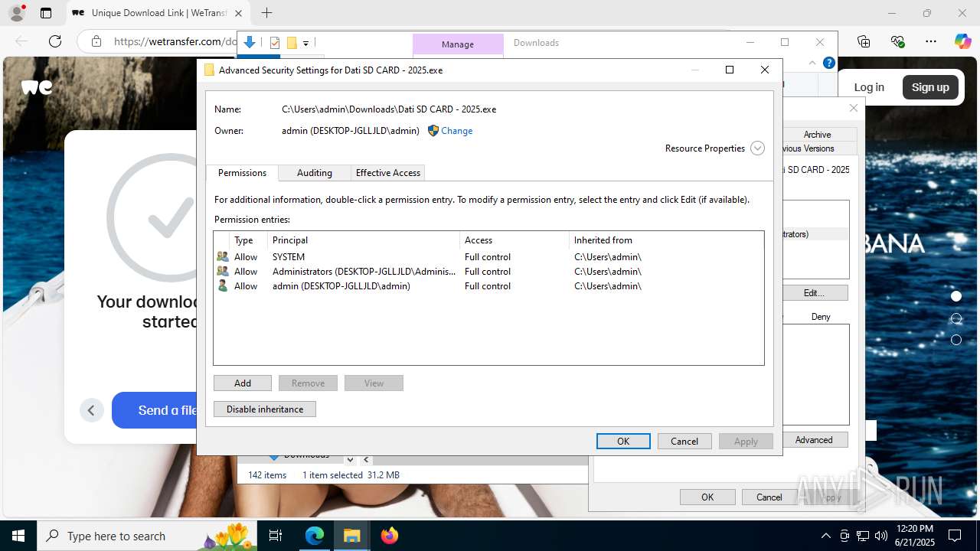Confirm Advanced Security Settings with OK
The image size is (980, 551).
click(623, 441)
